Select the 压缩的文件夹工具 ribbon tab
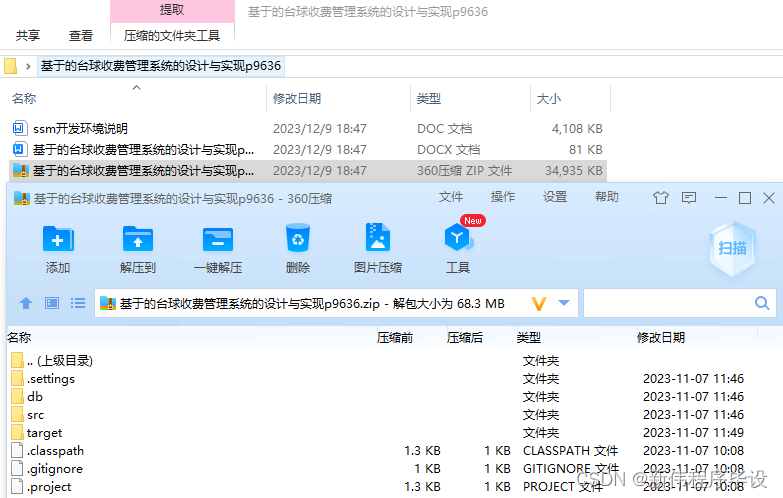Image resolution: width=783 pixels, height=498 pixels. coord(172,35)
